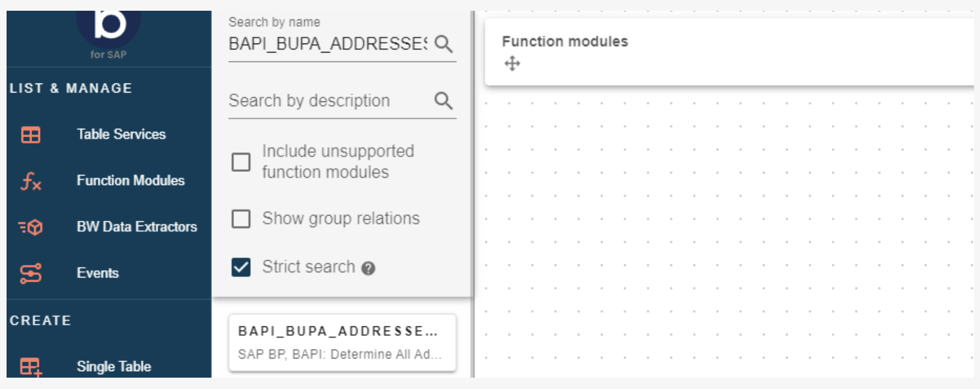
Task: Focus the Search by name field
Action: point(328,44)
